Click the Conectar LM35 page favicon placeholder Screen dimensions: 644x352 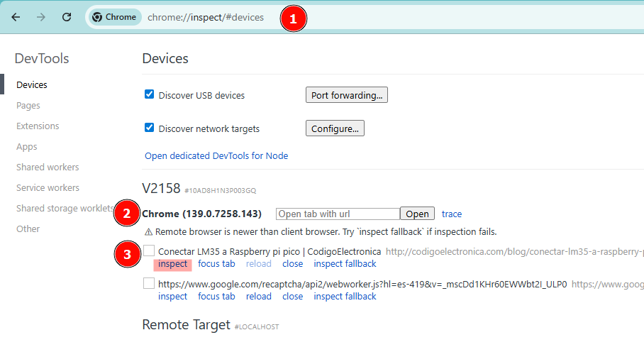(x=149, y=251)
